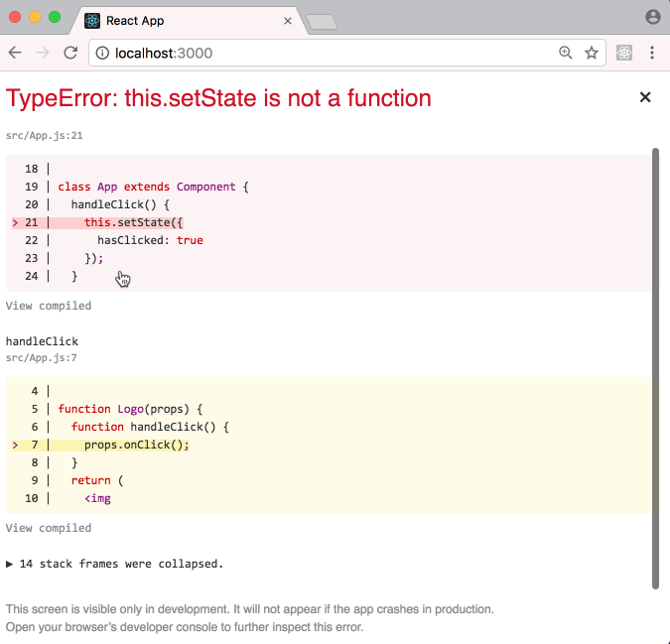Dismiss the error overlay with the X
This screenshot has width=670, height=644.
point(645,97)
